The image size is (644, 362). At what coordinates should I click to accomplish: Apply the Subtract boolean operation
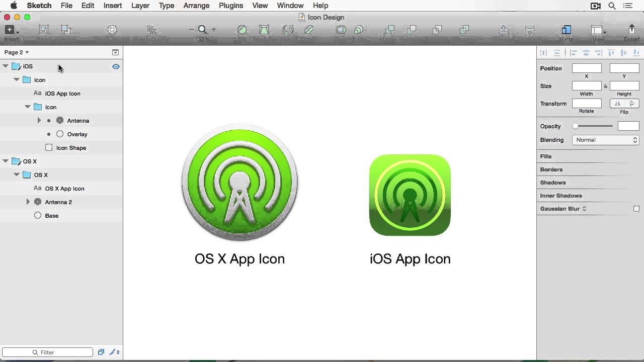click(x=412, y=30)
